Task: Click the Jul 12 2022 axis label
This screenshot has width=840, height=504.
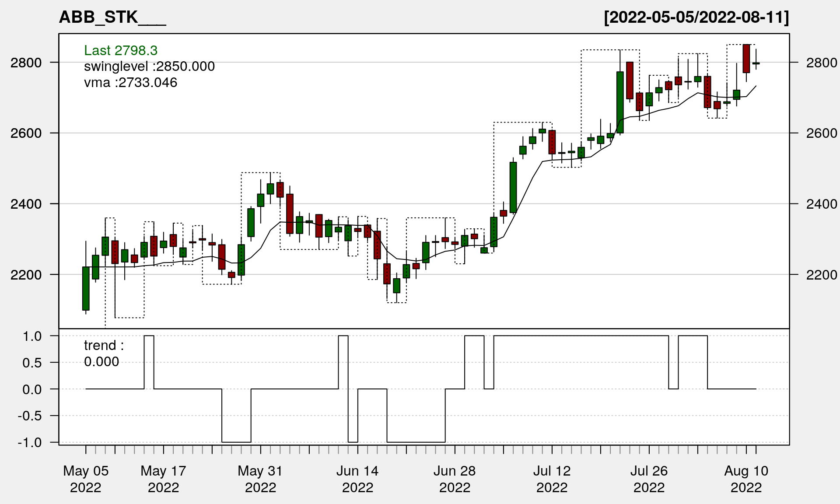Action: point(552,479)
